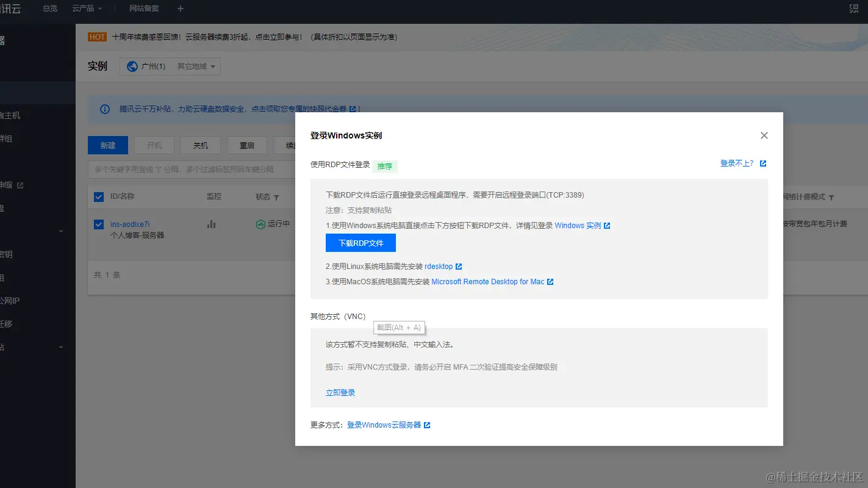
Task: Select 迁移 in the left sidebar
Action: 7,324
